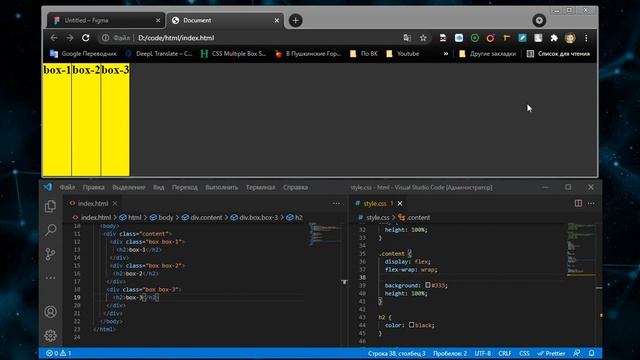Open the Выполнить menu in VS Code
The image size is (640, 360).
222,187
